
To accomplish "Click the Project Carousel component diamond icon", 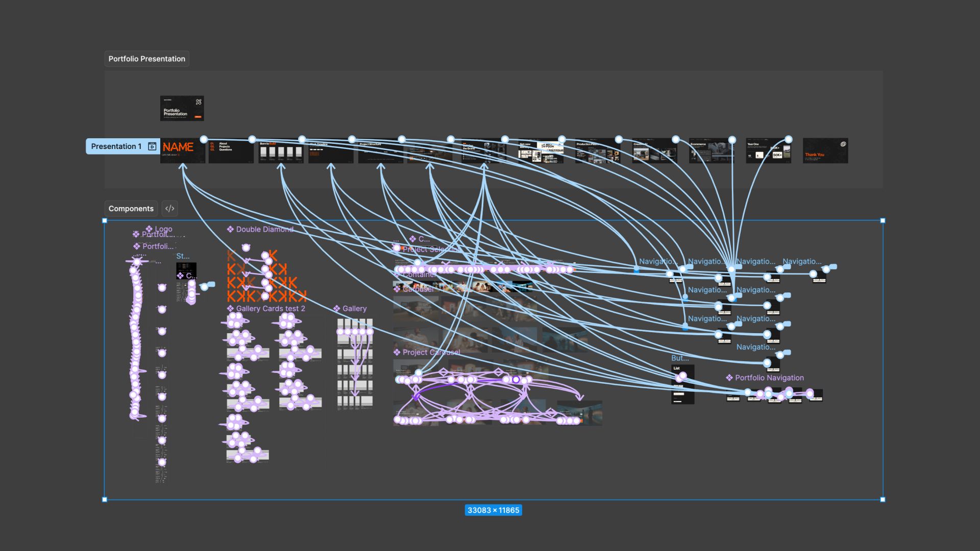I will (x=397, y=353).
